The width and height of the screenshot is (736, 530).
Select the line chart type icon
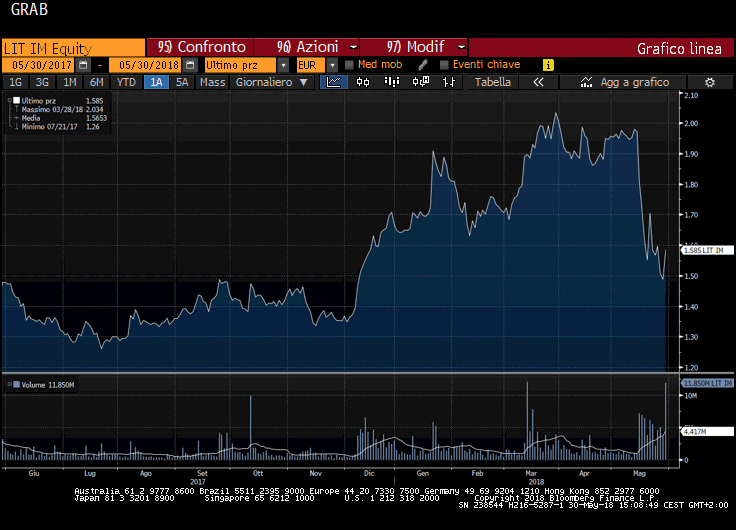click(335, 82)
